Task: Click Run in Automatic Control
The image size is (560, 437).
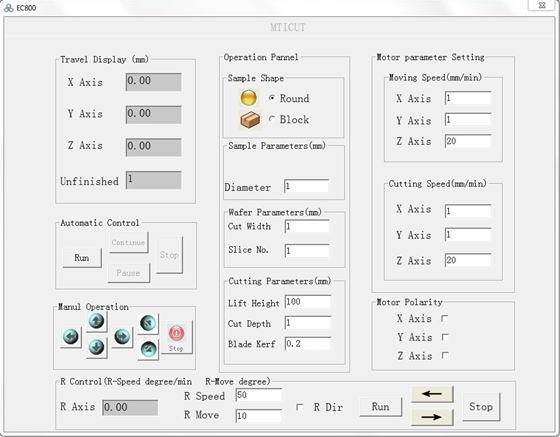Action: coord(82,258)
